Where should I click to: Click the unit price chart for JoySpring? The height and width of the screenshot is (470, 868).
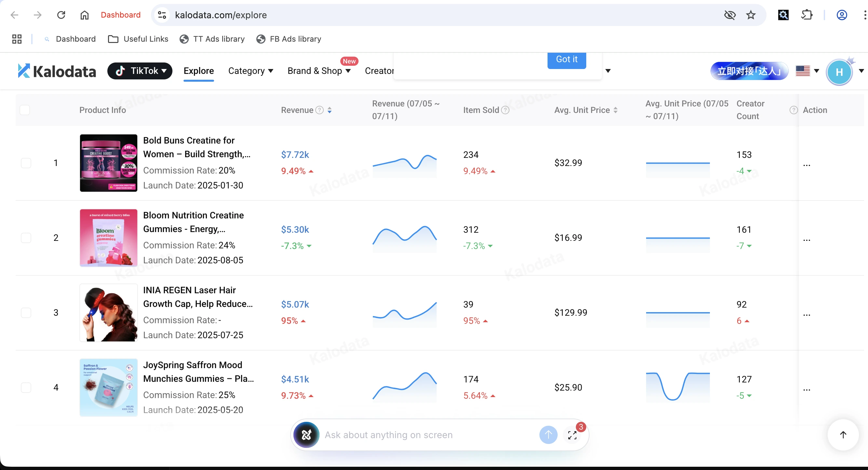(x=678, y=386)
